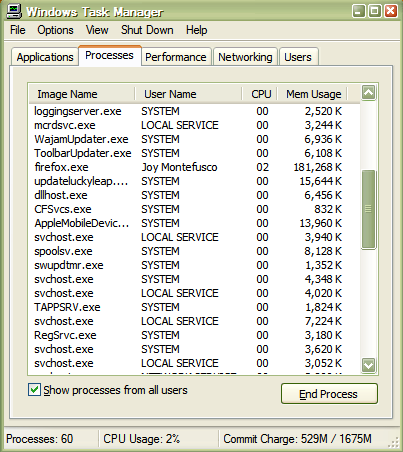Click the Joy Montefusco user name cell

(179, 167)
